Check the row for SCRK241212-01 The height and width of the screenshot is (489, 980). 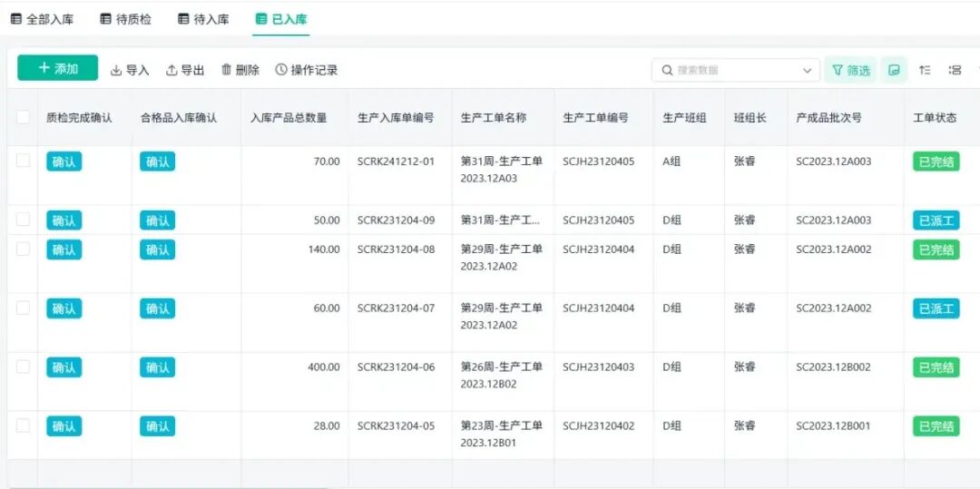click(23, 161)
